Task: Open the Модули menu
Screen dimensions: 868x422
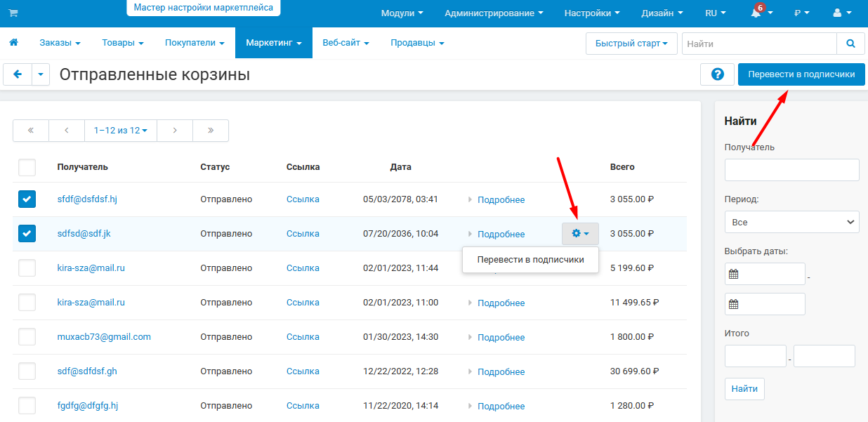Action: click(402, 13)
